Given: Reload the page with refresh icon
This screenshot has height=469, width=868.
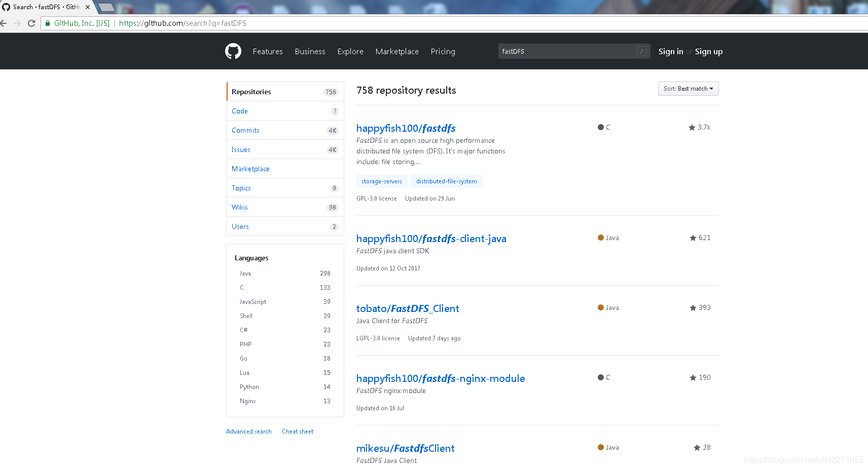Looking at the screenshot, I should coord(31,23).
